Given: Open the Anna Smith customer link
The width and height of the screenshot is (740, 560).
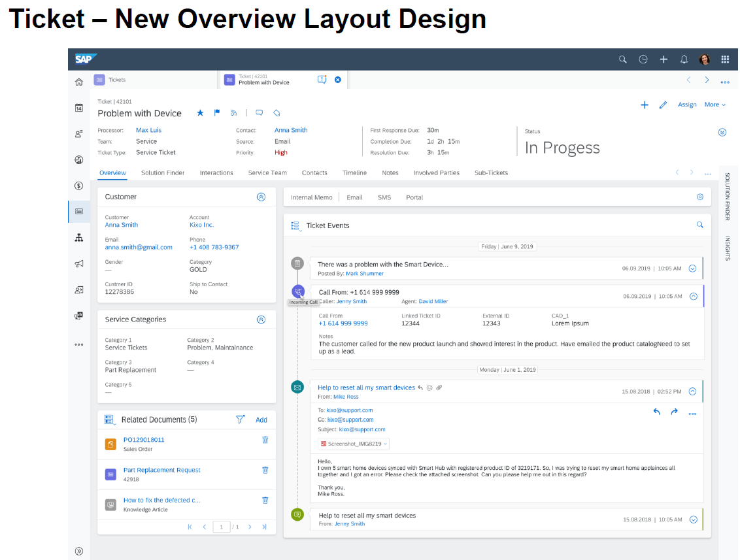Looking at the screenshot, I should tap(122, 225).
